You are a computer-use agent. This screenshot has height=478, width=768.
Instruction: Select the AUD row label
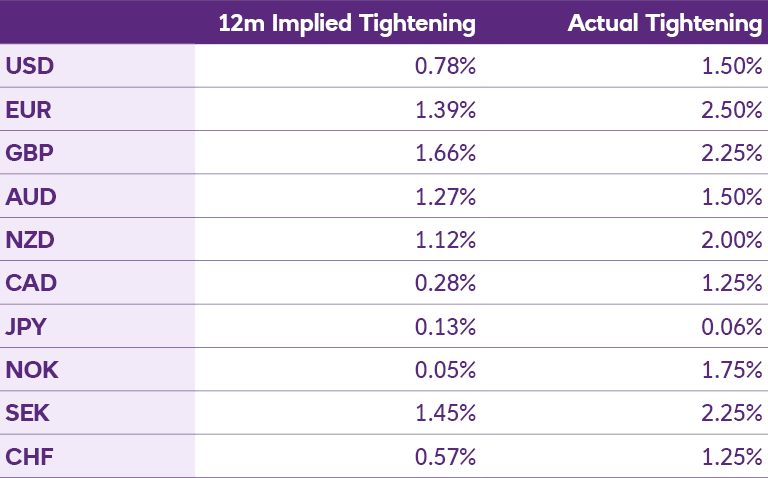pos(30,197)
